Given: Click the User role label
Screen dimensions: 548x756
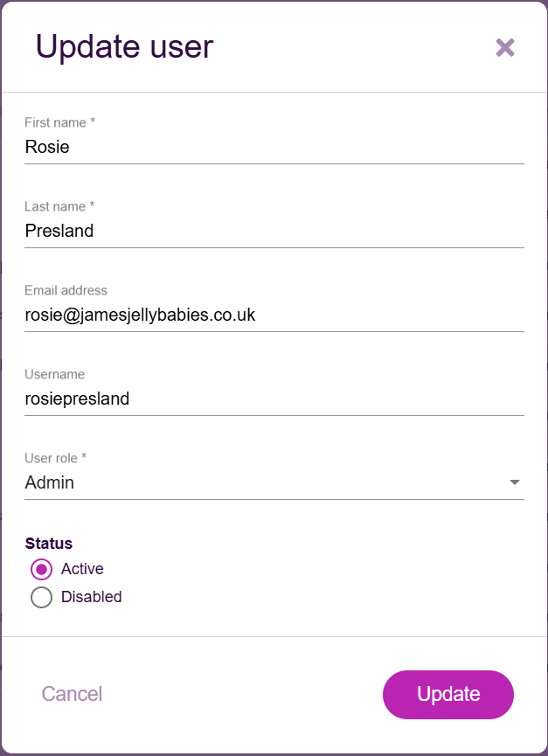Looking at the screenshot, I should tap(56, 458).
